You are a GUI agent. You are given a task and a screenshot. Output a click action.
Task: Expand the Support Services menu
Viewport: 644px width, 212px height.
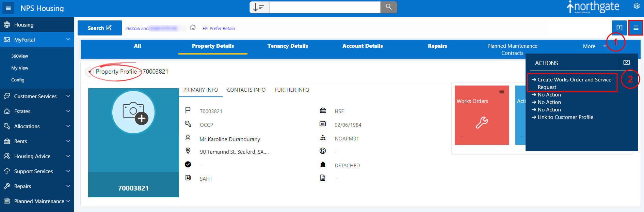[x=68, y=171]
